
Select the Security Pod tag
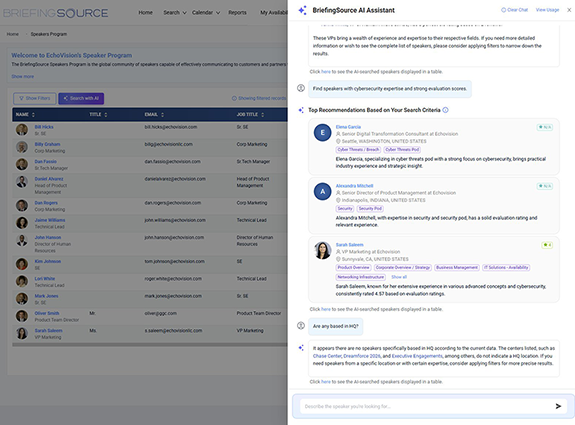[x=370, y=209]
